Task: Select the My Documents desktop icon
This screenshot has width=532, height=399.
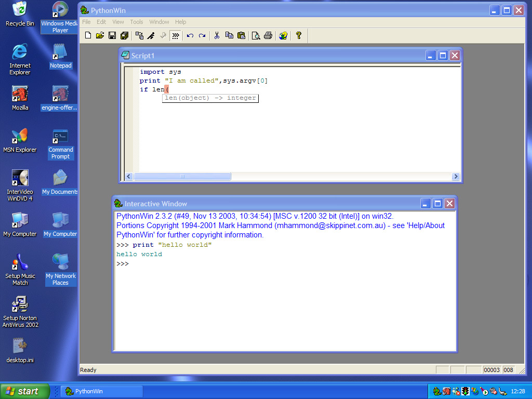Action: coord(60,182)
